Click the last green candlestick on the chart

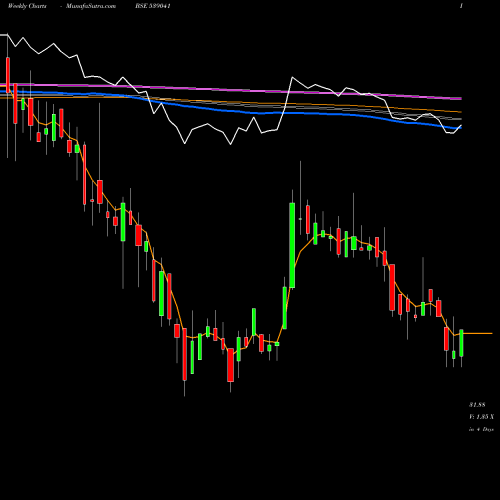(461, 343)
